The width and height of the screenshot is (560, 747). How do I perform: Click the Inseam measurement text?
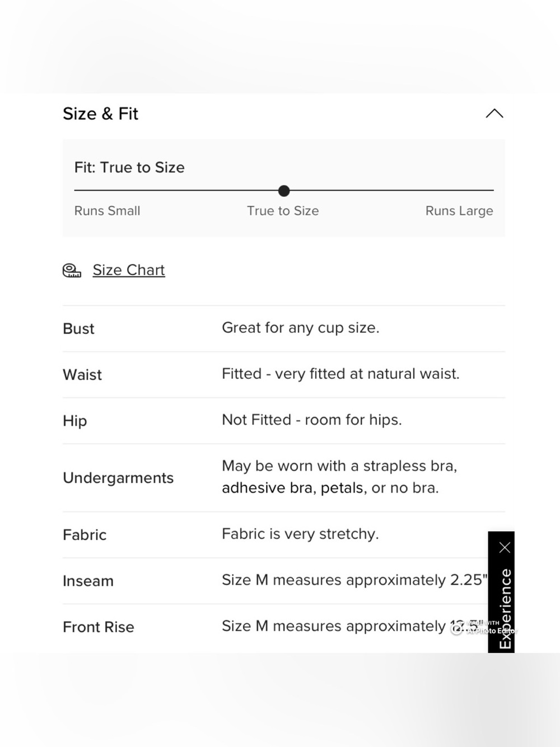coord(354,580)
